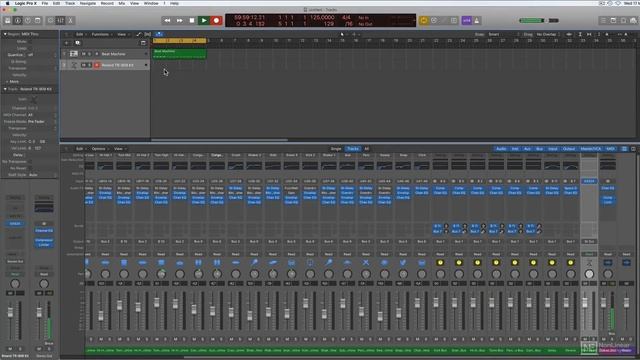Screen dimensions: 640x360
Task: Click the Add Track plus icon
Action: [x=67, y=43]
